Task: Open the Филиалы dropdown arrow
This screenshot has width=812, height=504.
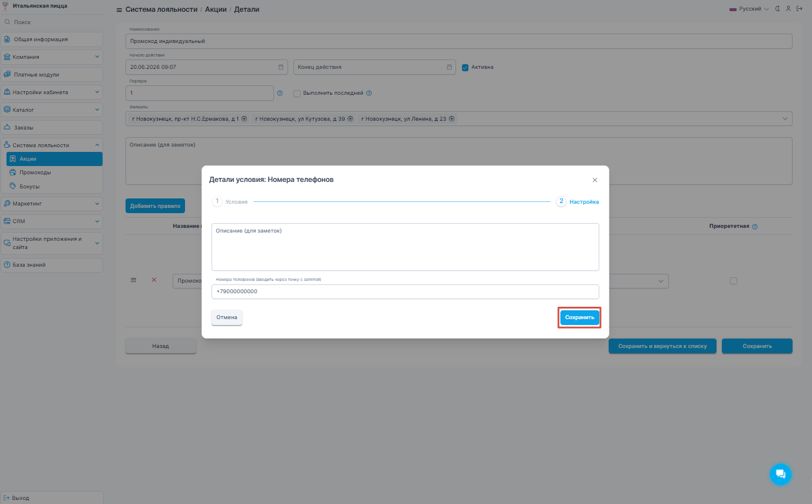Action: [785, 119]
